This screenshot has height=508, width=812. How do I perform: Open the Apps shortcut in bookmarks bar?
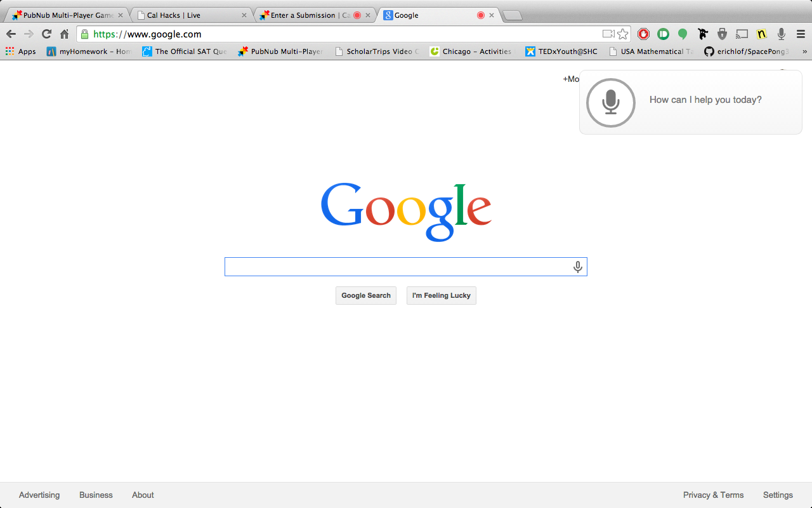click(x=21, y=51)
